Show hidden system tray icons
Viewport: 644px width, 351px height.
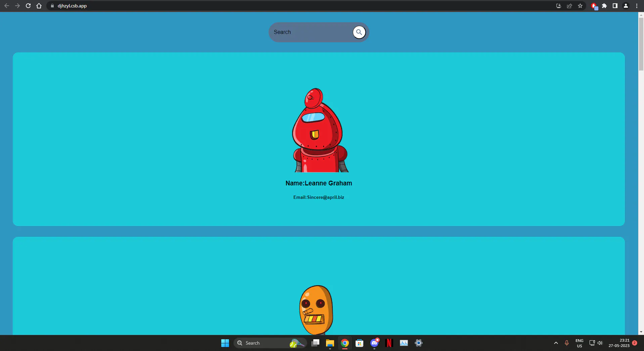[x=556, y=343]
